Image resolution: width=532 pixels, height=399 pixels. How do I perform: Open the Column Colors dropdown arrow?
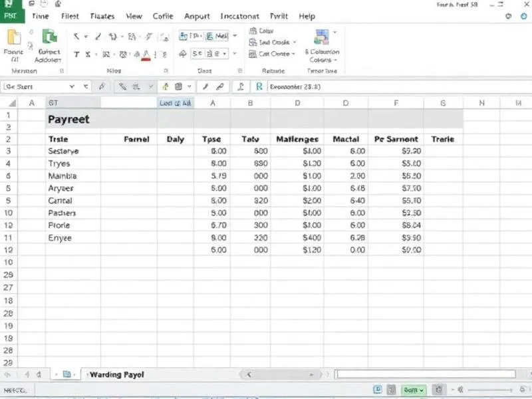[x=335, y=60]
